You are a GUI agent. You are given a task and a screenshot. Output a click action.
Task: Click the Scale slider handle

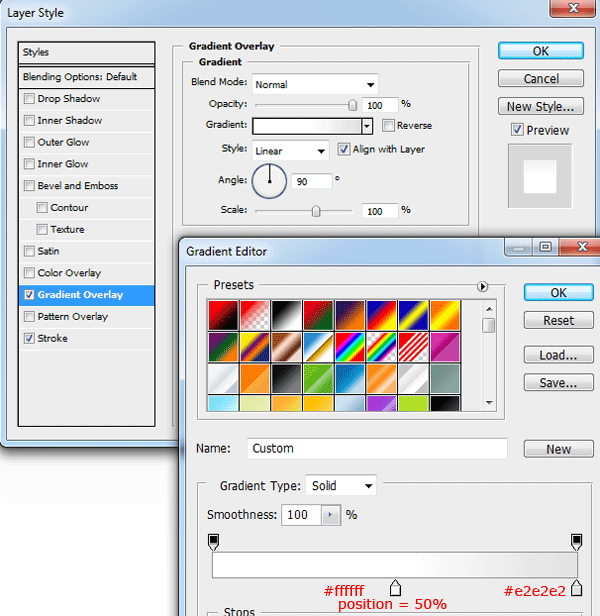[316, 211]
